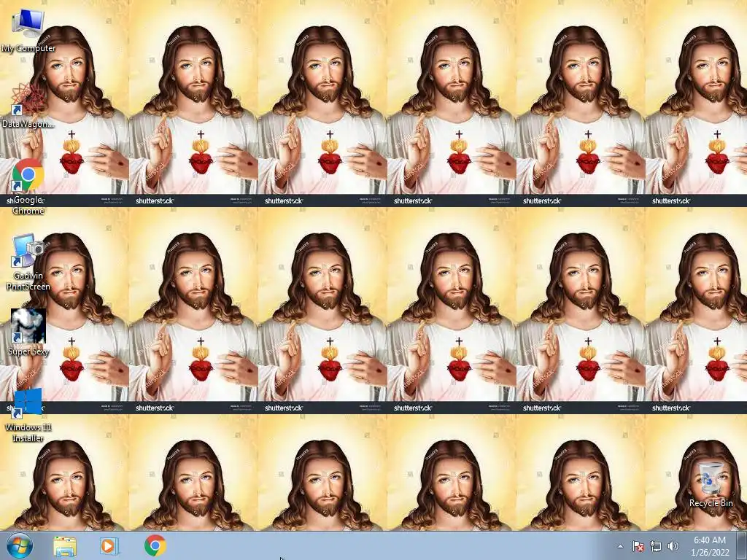Viewport: 747px width, 560px height.
Task: Select the Recycle Bin desktop icon
Action: coord(711,484)
